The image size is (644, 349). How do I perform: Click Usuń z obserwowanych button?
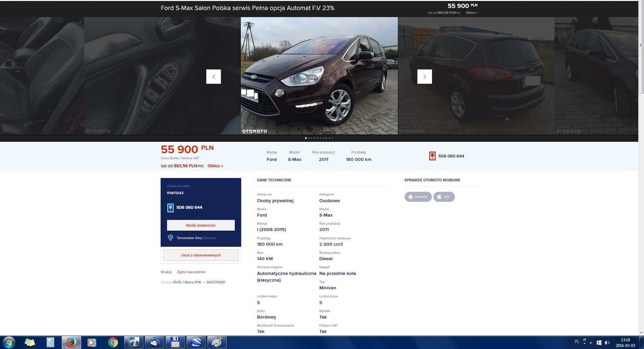click(x=201, y=255)
